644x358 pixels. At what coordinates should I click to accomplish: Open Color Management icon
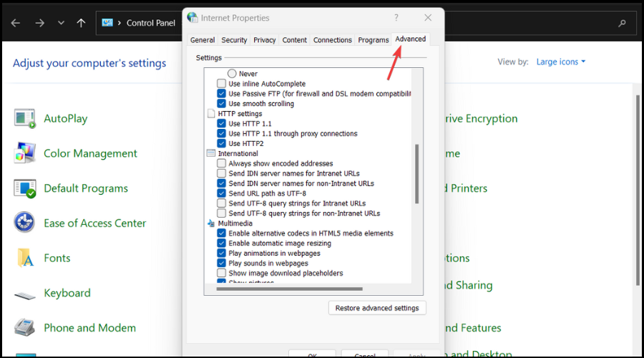(24, 153)
